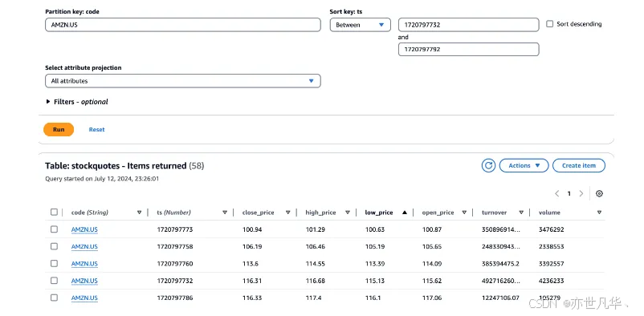Click low_price value 105.19
This screenshot has height=316, width=644.
point(375,247)
